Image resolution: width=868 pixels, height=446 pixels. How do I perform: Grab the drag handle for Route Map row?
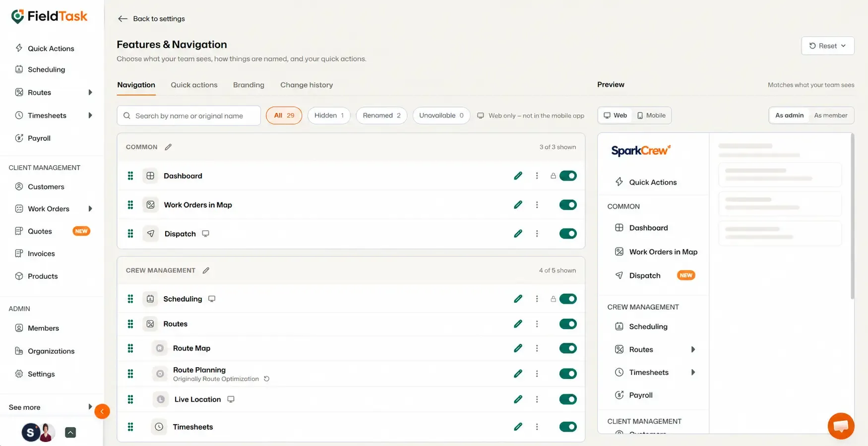[130, 348]
